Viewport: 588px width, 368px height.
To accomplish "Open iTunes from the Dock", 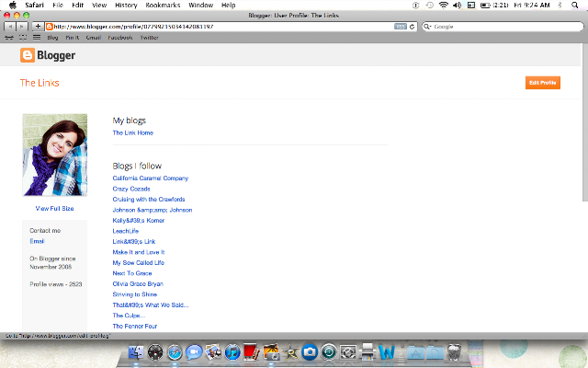I will (x=232, y=352).
